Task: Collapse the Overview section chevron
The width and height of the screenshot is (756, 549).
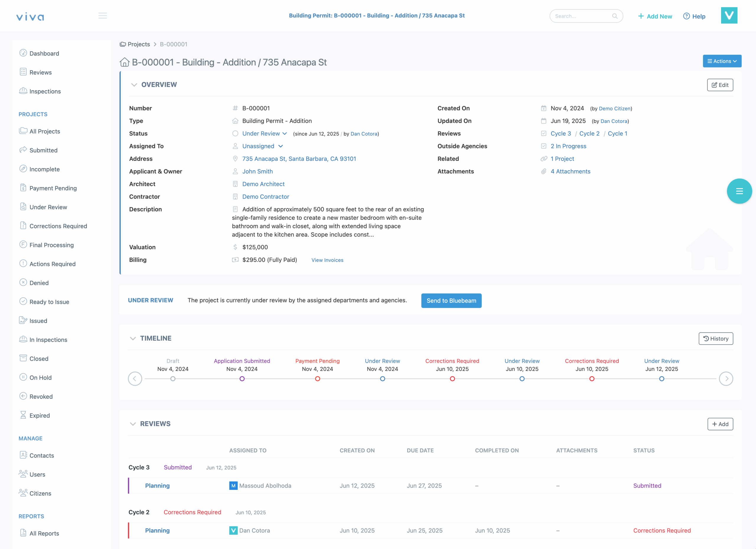Action: [x=134, y=85]
